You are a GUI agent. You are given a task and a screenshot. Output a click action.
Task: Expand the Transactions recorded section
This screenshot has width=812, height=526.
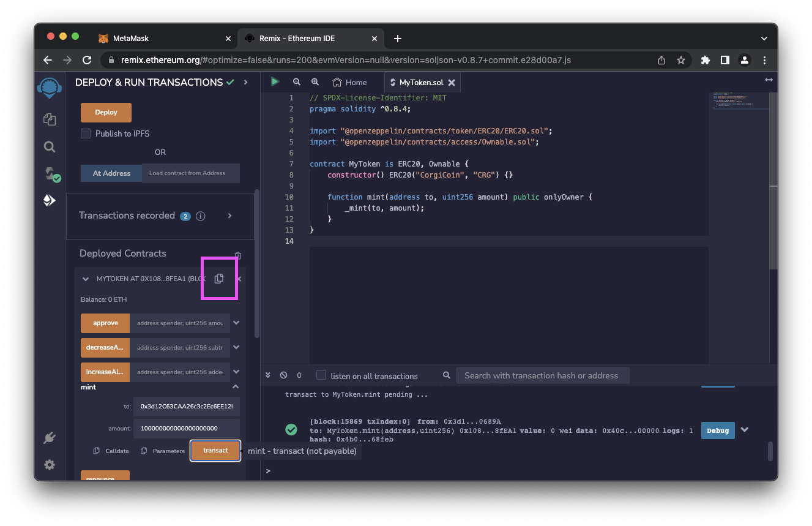(x=230, y=216)
